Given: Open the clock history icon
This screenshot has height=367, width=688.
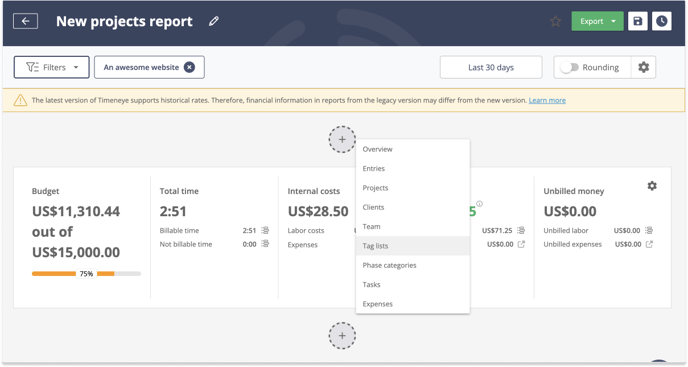Looking at the screenshot, I should point(662,21).
